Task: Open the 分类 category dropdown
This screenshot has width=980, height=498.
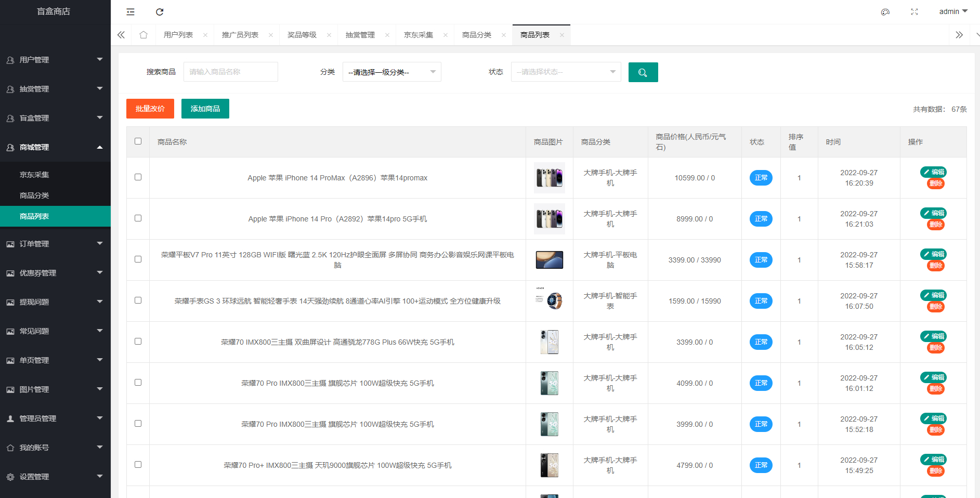Action: click(391, 72)
